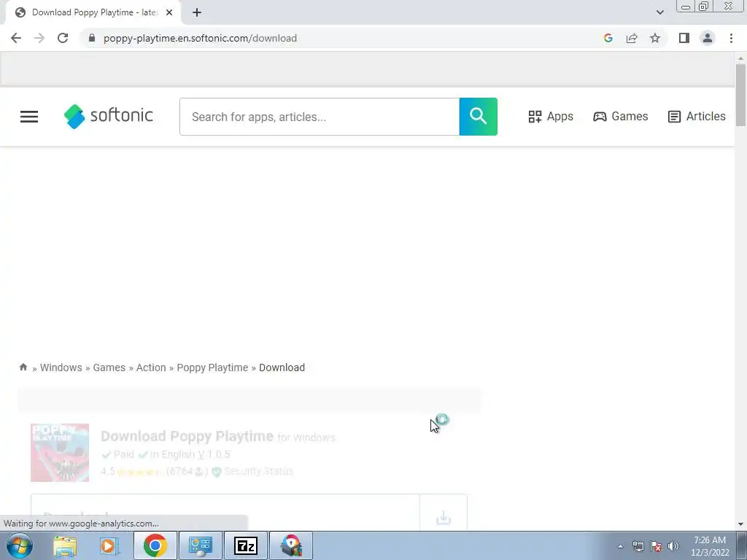Click the padlock site info icon

[x=92, y=38]
